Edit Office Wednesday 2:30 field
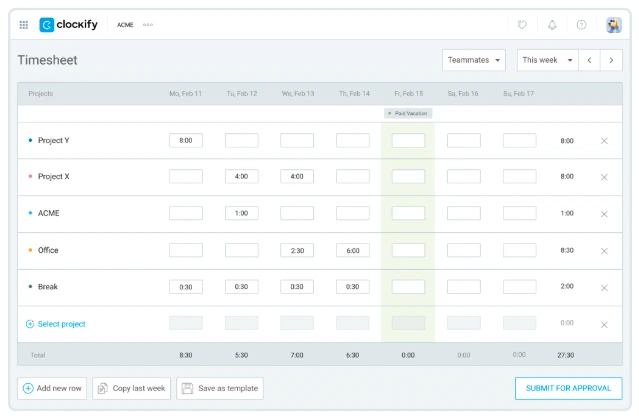 pyautogui.click(x=297, y=250)
